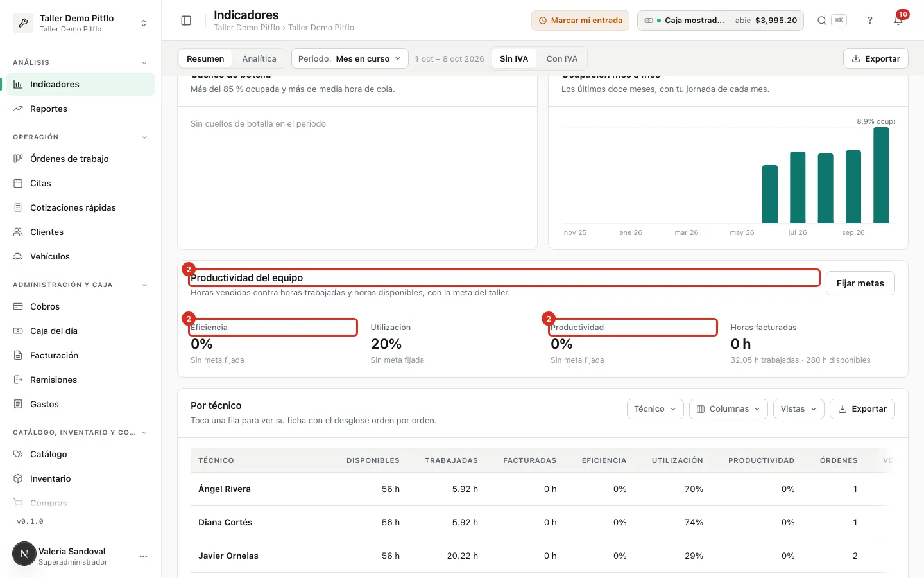Export the Por técnico table
The width and height of the screenshot is (924, 578).
[862, 409]
